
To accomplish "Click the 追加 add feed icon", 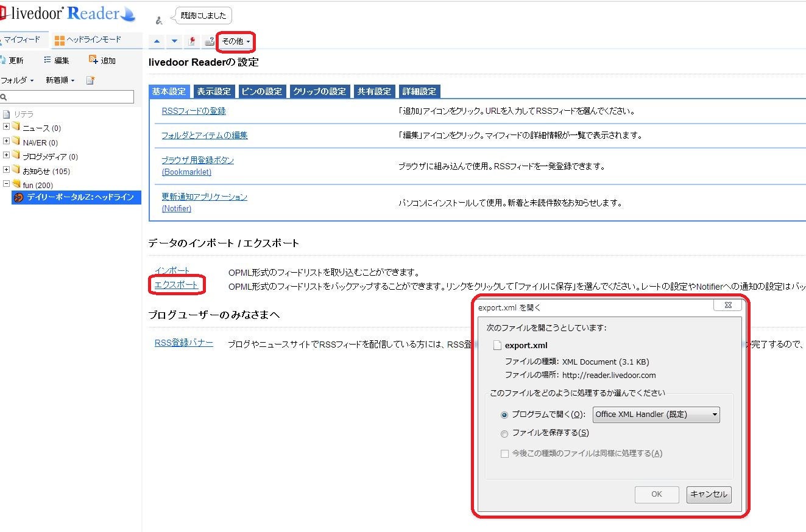I will pos(93,60).
